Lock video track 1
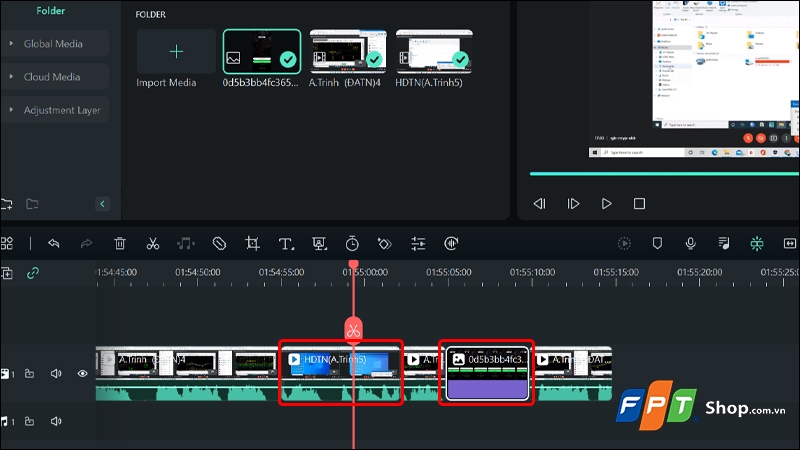The height and width of the screenshot is (450, 800). pyautogui.click(x=30, y=374)
